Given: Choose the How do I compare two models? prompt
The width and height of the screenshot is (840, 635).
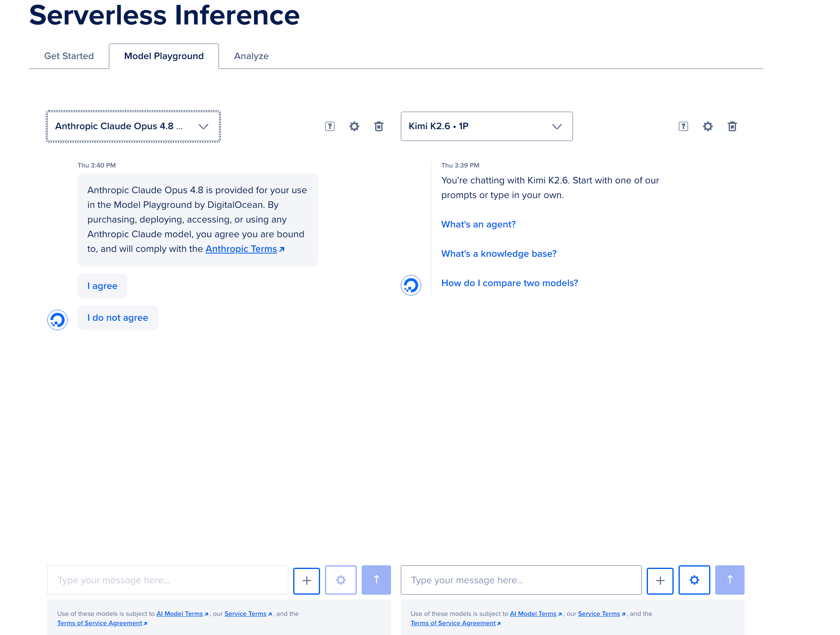Looking at the screenshot, I should point(510,283).
